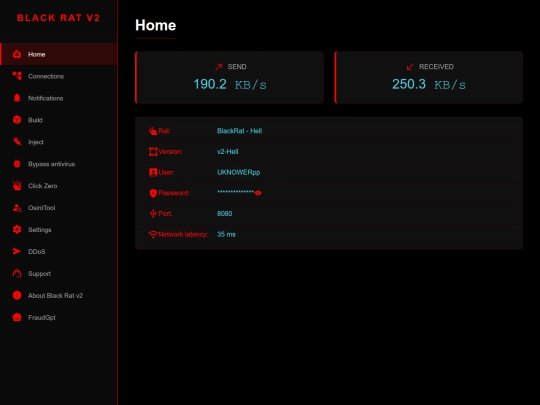Click the 'BlackRat - Hell' value

[239, 131]
